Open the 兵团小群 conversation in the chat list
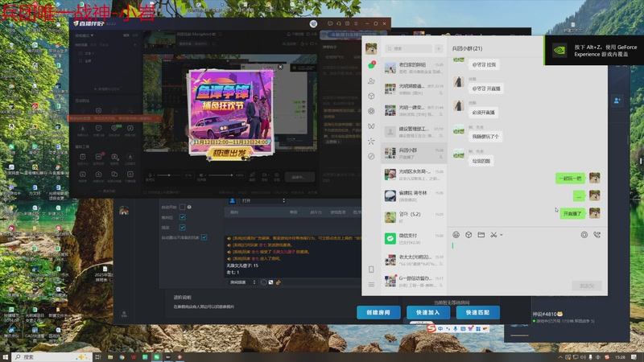The image size is (644, 362). 414,153
